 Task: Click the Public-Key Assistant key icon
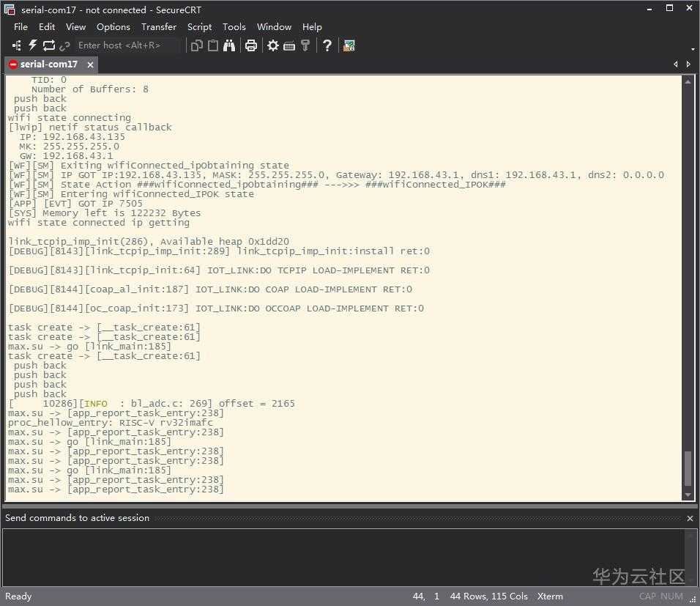pos(305,45)
